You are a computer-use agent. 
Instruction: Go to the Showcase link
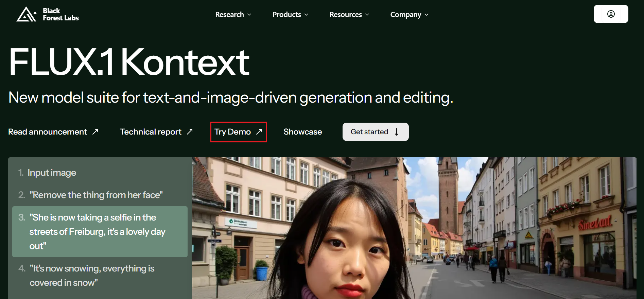302,132
